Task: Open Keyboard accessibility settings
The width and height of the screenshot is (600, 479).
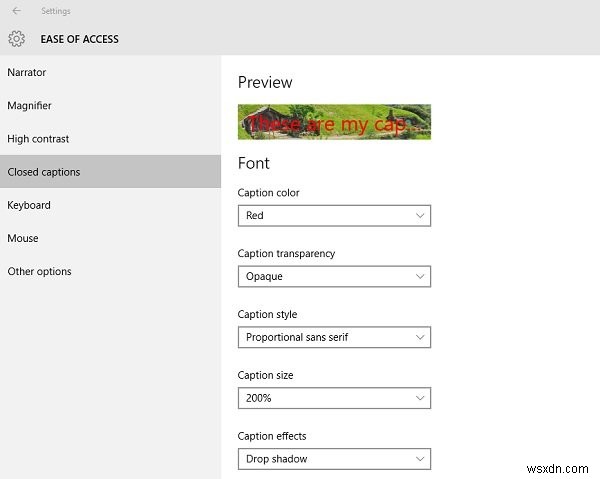Action: tap(29, 205)
